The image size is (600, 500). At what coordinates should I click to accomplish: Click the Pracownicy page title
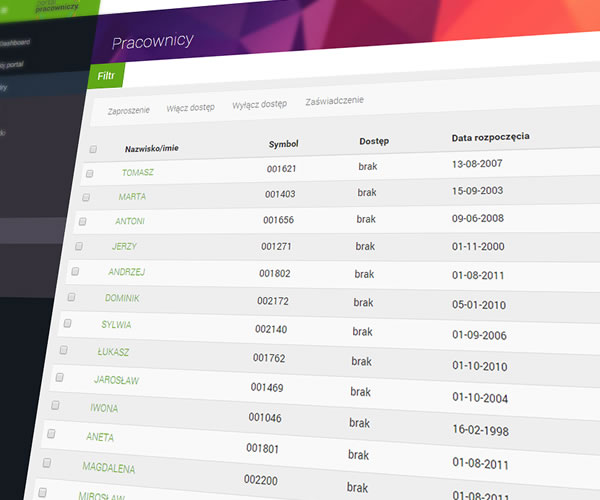pyautogui.click(x=153, y=41)
